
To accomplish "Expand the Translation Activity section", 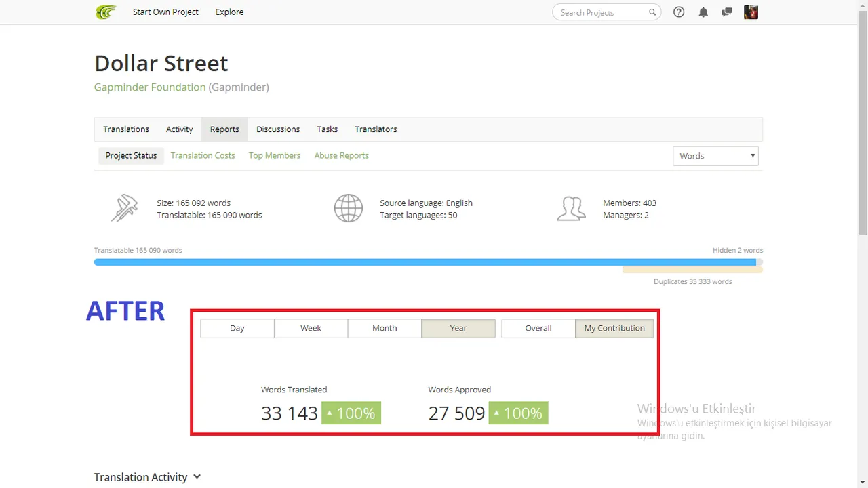I will coord(148,477).
